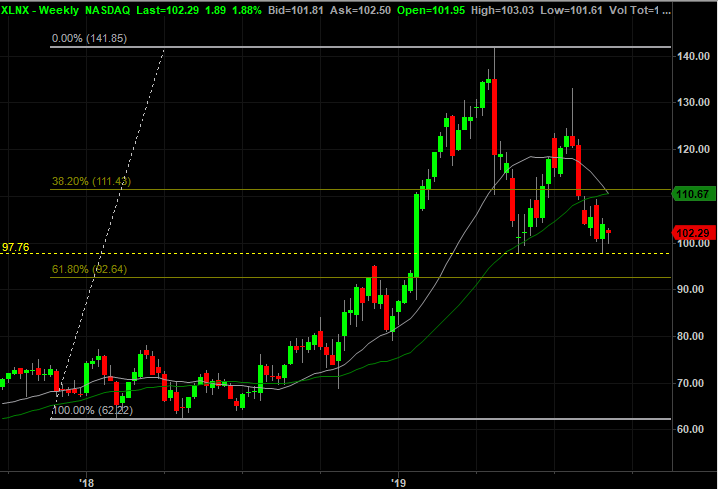Click the XLNX - Weekly symbol title
This screenshot has width=719, height=489.
(40, 10)
